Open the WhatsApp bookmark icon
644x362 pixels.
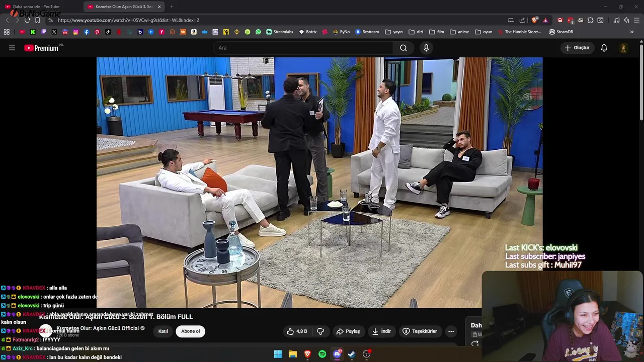[x=258, y=32]
